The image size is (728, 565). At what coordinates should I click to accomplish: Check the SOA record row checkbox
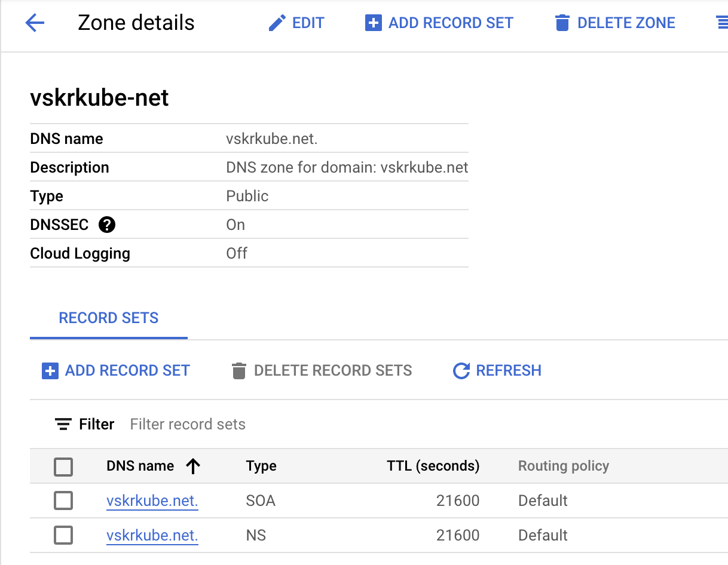63,500
